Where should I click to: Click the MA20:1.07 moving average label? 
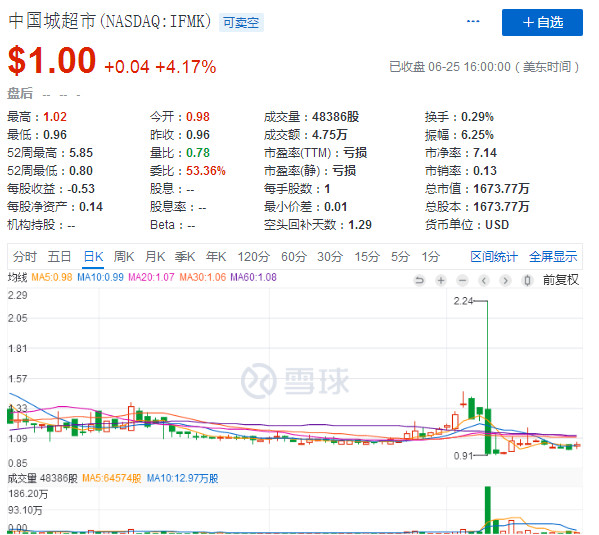tap(151, 277)
